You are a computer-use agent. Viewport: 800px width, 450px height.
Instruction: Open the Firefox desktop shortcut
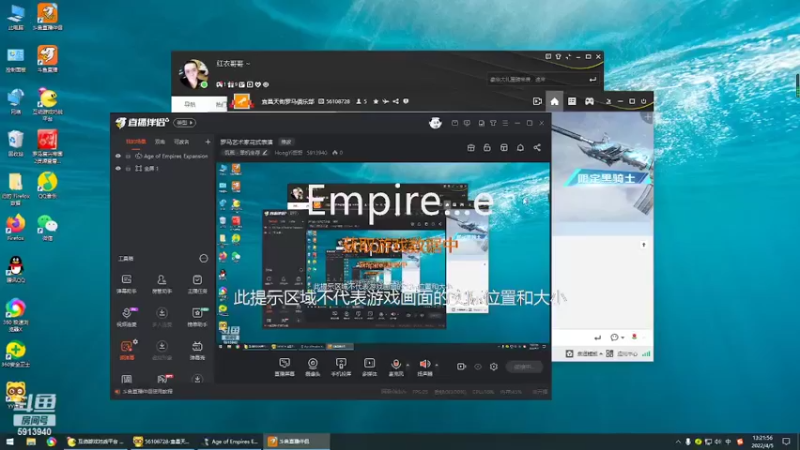click(x=15, y=228)
